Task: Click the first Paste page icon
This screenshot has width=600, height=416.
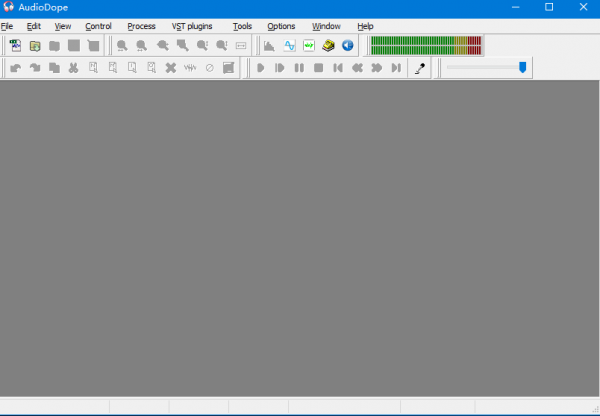Action: (93, 68)
